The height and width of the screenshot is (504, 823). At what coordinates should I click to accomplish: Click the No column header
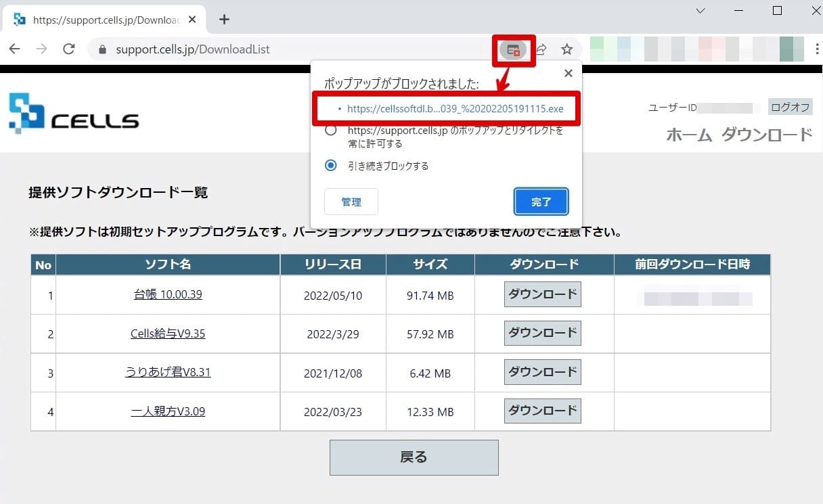(43, 265)
